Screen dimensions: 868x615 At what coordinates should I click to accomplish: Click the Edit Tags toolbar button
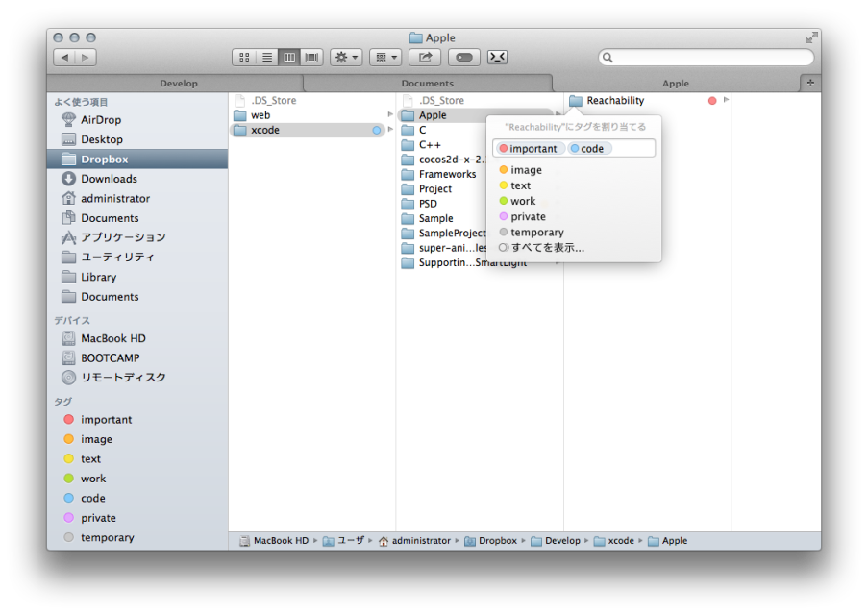pyautogui.click(x=463, y=58)
